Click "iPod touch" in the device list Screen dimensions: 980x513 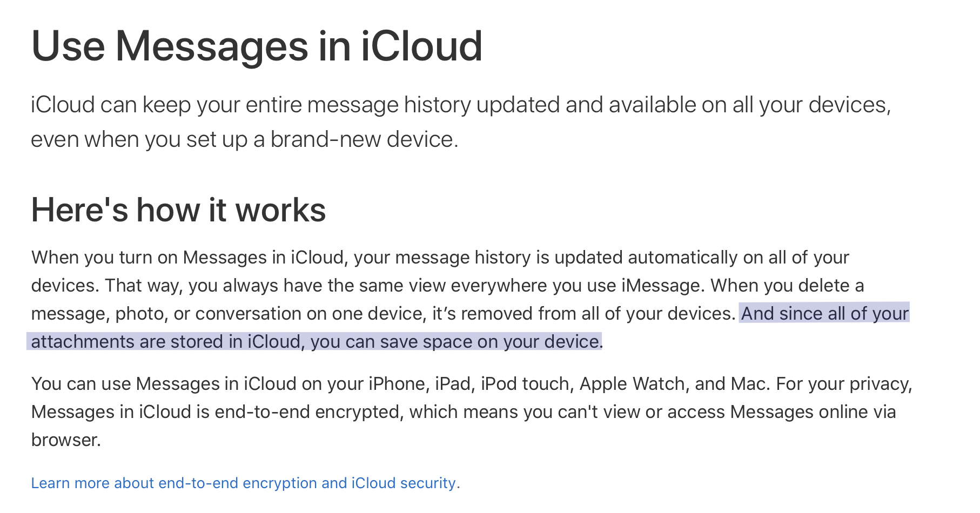525,383
